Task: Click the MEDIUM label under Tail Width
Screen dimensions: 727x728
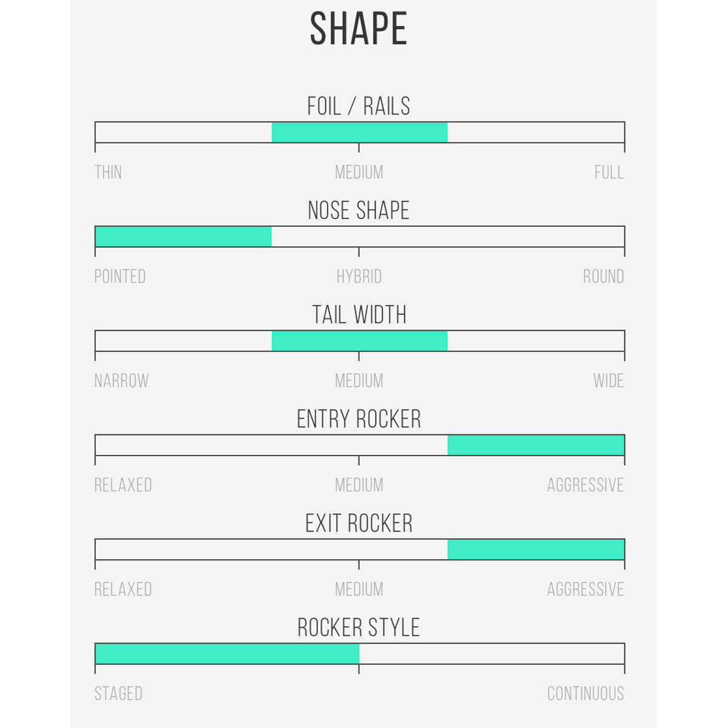Action: point(359,381)
